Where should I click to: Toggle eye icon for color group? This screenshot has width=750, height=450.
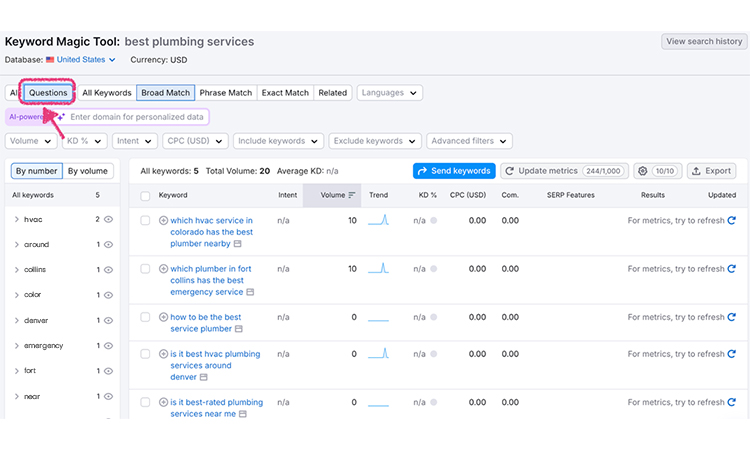pyautogui.click(x=109, y=295)
